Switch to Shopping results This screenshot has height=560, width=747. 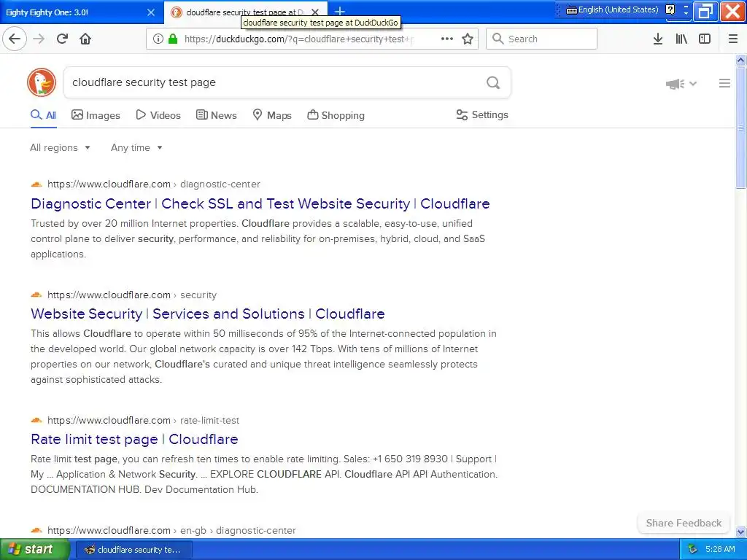(336, 115)
